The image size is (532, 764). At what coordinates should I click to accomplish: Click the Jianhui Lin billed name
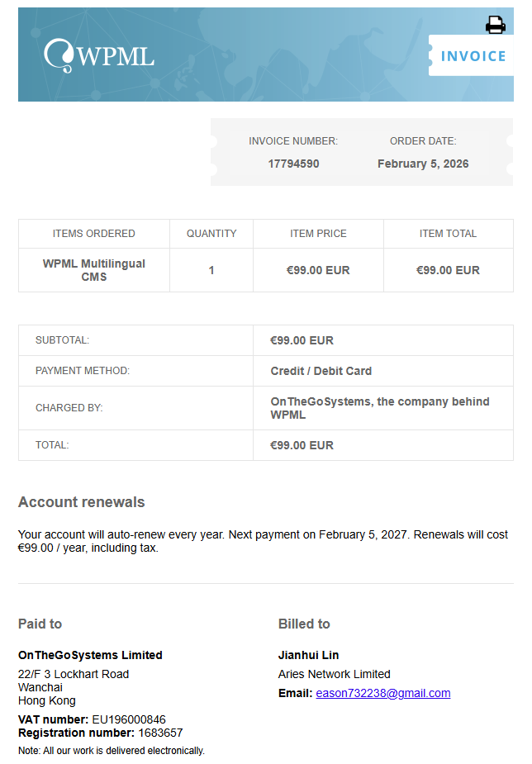[x=308, y=655]
